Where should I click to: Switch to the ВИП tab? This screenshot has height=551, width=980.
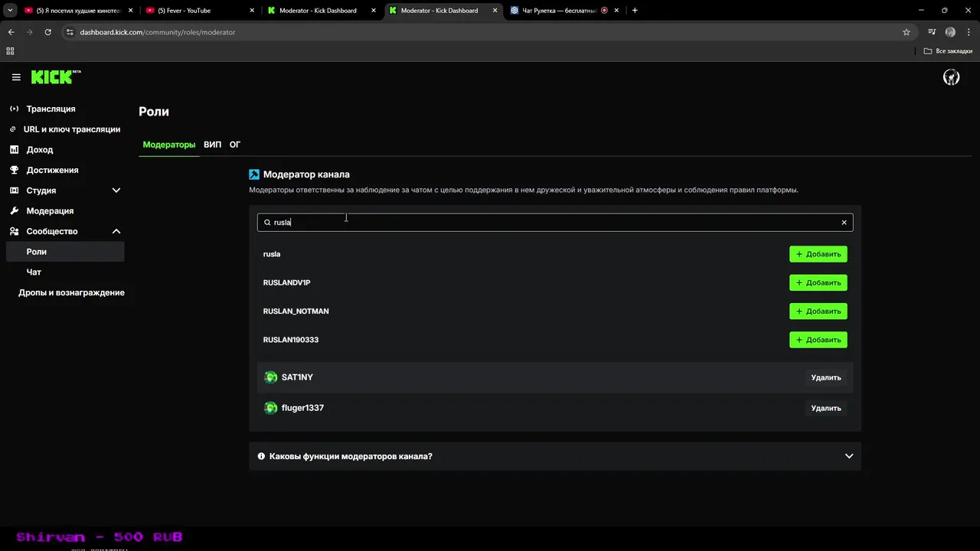212,145
